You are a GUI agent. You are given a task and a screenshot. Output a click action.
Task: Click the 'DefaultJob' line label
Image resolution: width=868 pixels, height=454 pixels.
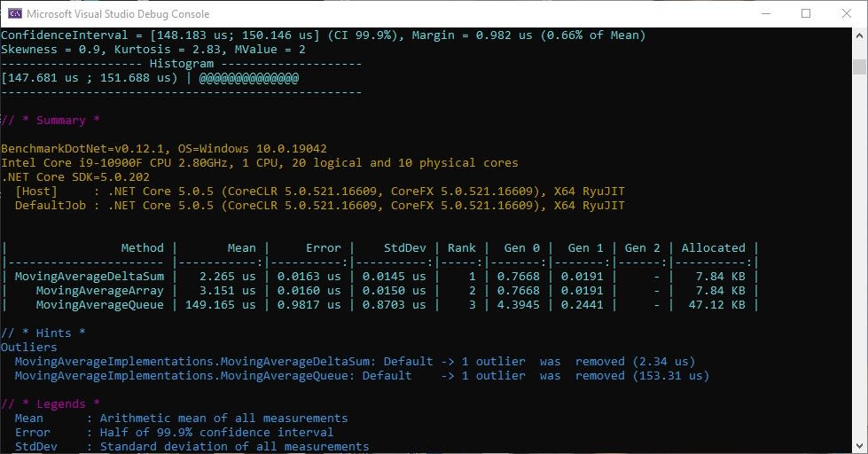pyautogui.click(x=51, y=206)
